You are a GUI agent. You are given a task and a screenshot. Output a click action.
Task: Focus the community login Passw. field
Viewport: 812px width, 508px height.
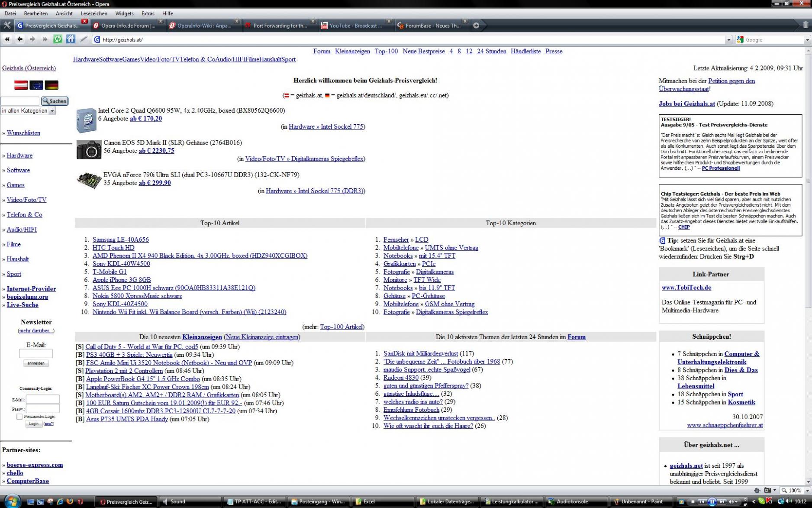42,408
